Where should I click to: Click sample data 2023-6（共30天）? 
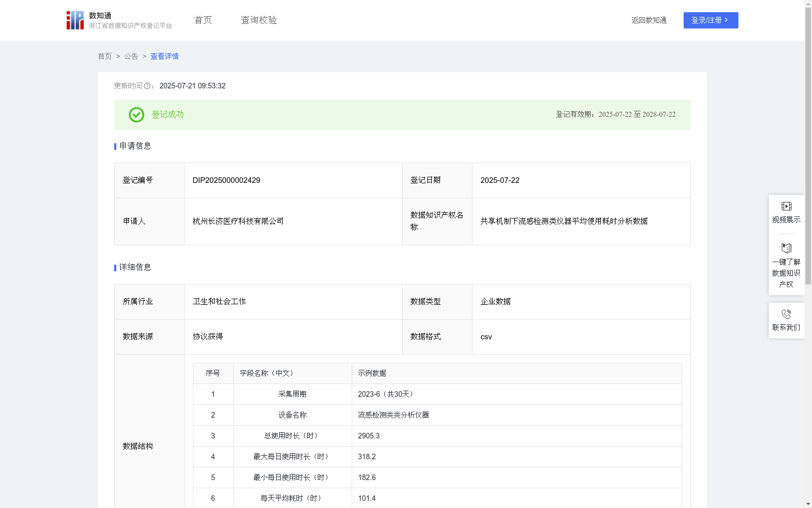tap(387, 394)
